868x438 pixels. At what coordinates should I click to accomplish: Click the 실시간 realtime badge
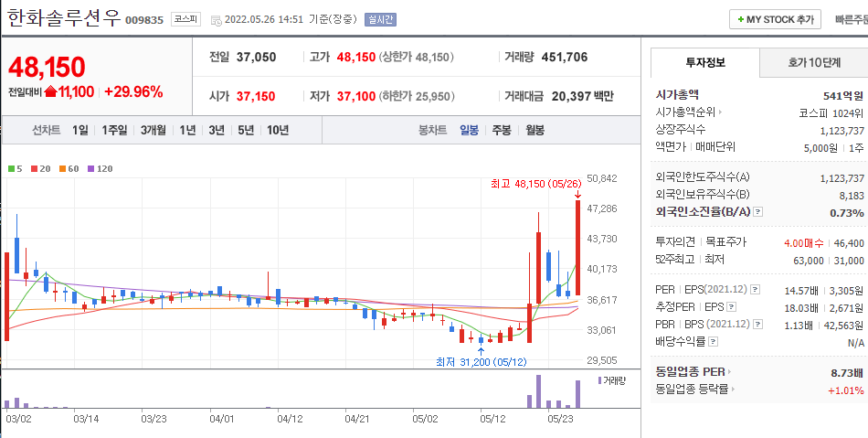[380, 20]
